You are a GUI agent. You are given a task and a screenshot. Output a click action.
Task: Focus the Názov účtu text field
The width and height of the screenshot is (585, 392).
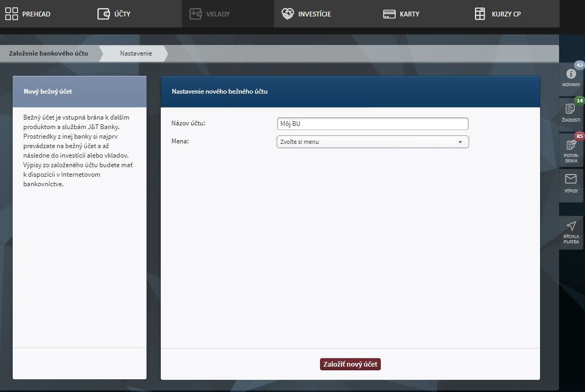click(372, 124)
